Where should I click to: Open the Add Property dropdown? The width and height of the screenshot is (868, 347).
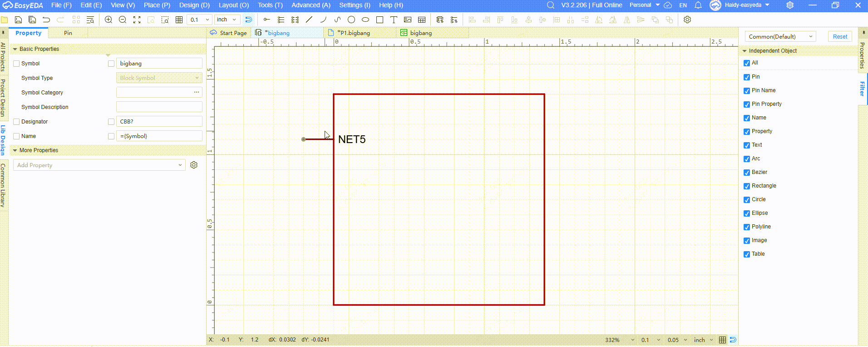click(99, 165)
